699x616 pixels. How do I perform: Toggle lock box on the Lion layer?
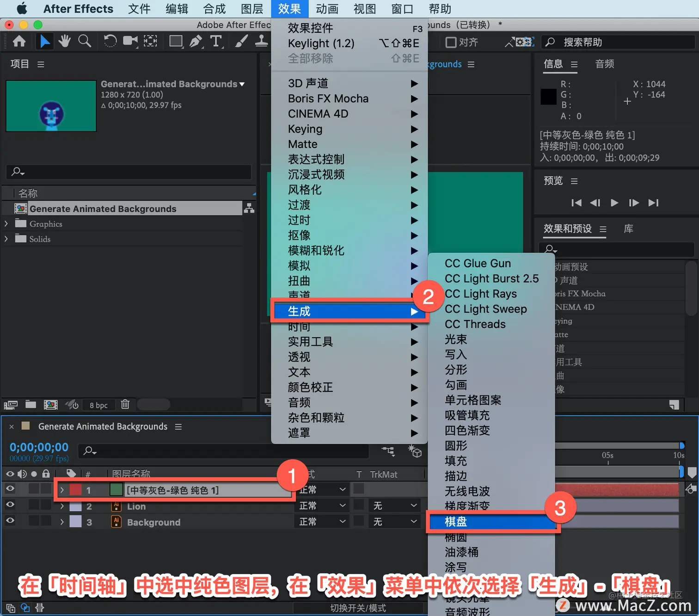46,505
